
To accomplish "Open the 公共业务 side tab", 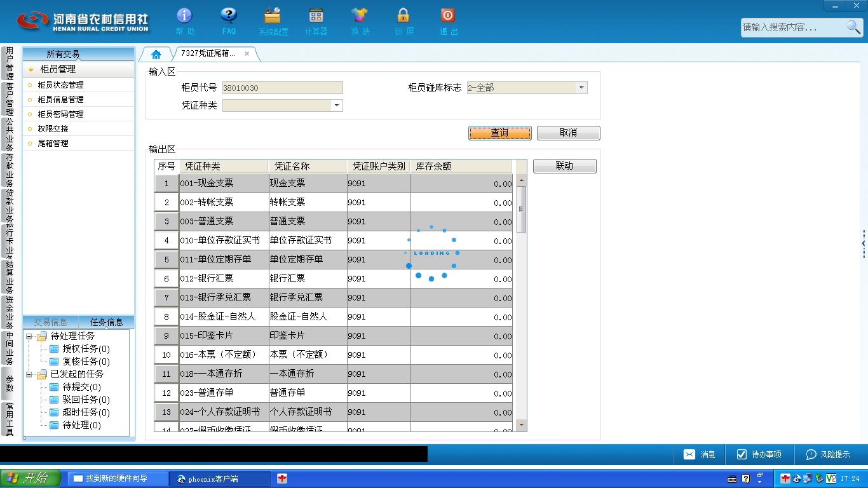I will 10,134.
